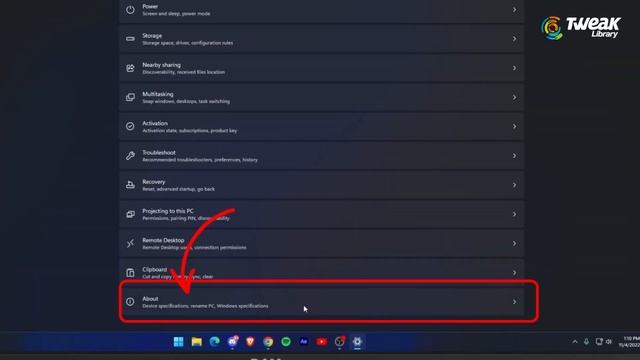
Task: Click chevron on Projecting to this PC row
Action: pos(514,214)
